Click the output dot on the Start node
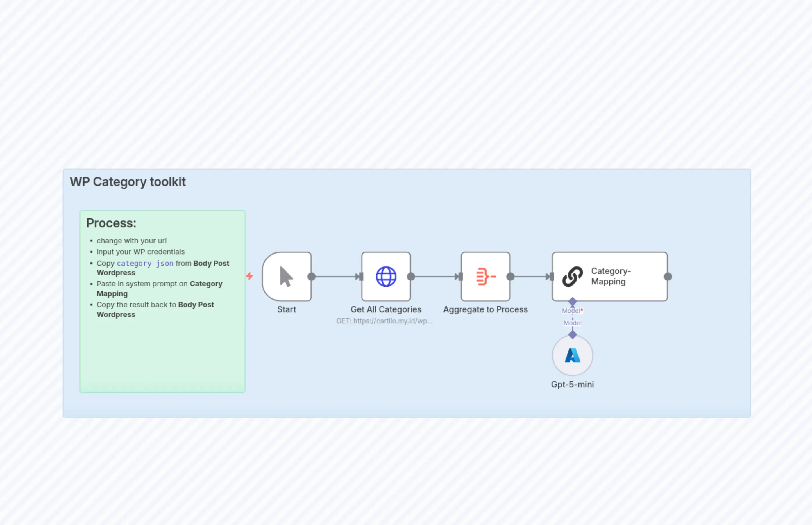 pos(311,277)
